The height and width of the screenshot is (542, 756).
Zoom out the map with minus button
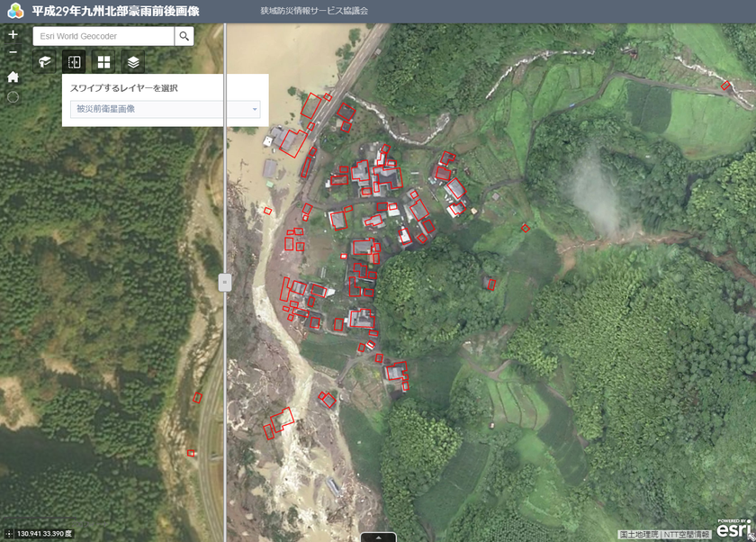click(13, 52)
